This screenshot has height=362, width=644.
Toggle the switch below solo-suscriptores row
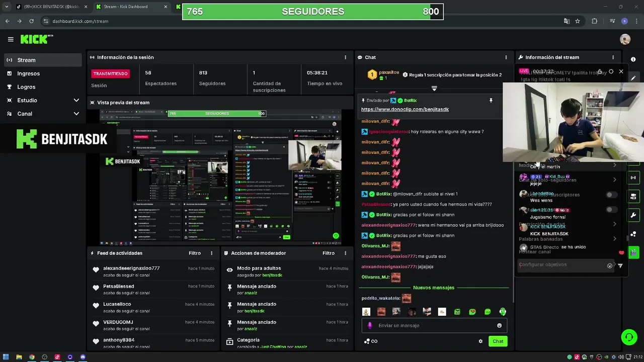click(611, 210)
